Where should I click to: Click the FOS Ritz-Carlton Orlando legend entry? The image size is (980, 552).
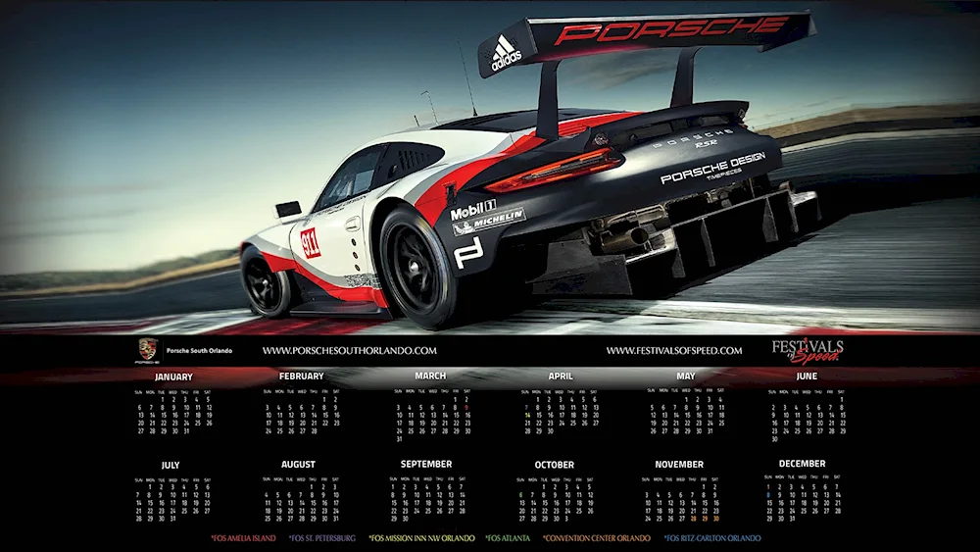pyautogui.click(x=711, y=537)
